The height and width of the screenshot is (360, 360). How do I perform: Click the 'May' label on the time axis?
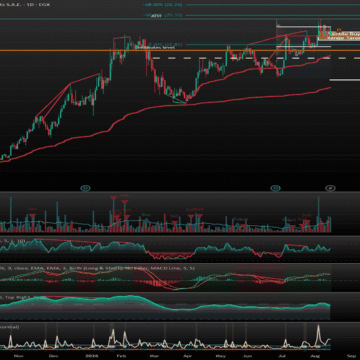tap(221, 356)
